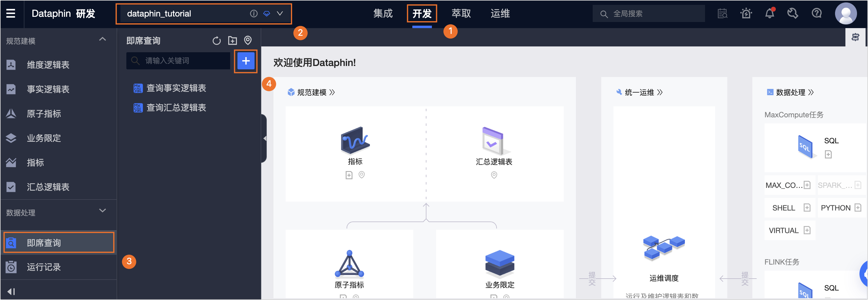
Task: Open the help question-mark icon
Action: 816,13
